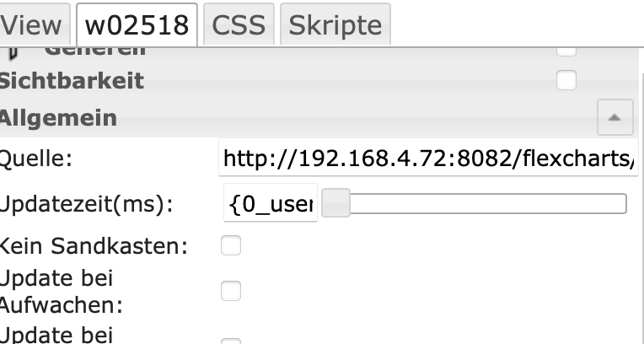Tick the Update bei Aufwachen checkbox
Screen dimensions: 644x344
[x=230, y=291]
